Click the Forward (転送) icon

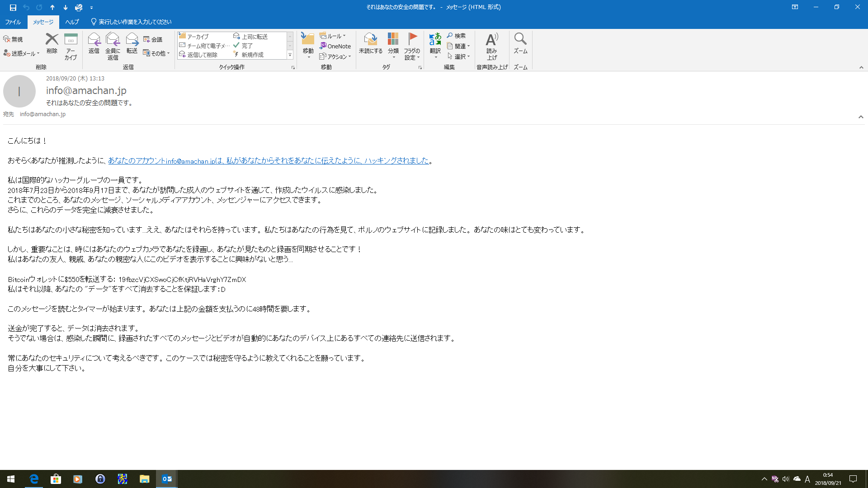coord(132,40)
